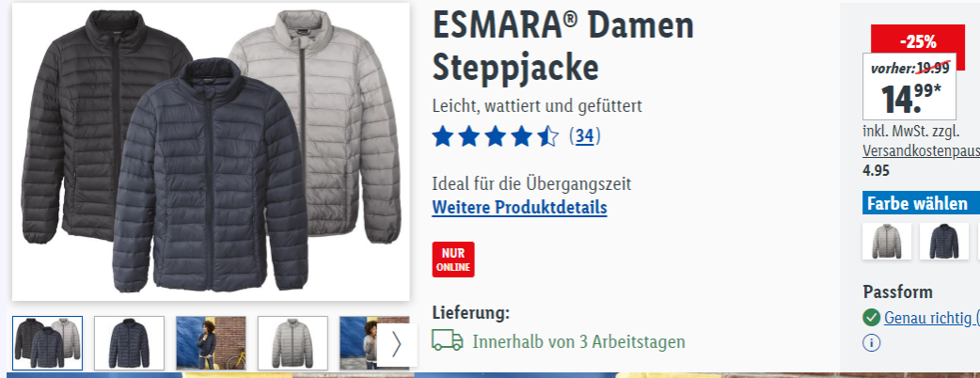This screenshot has width=980, height=378.
Task: Select the navy jacket thumbnail
Action: (130, 343)
